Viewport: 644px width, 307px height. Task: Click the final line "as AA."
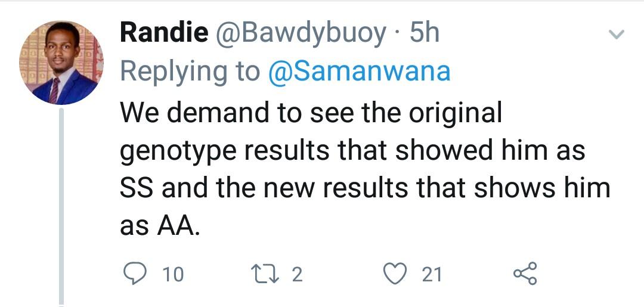[x=159, y=227]
